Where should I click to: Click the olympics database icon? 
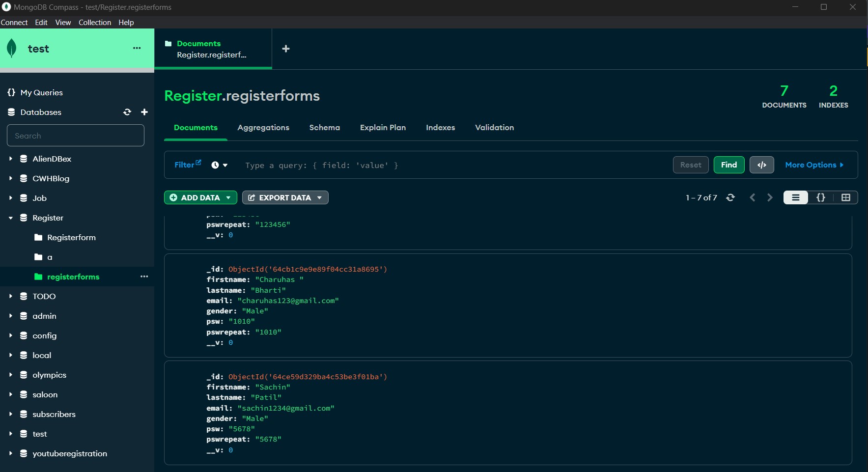24,375
